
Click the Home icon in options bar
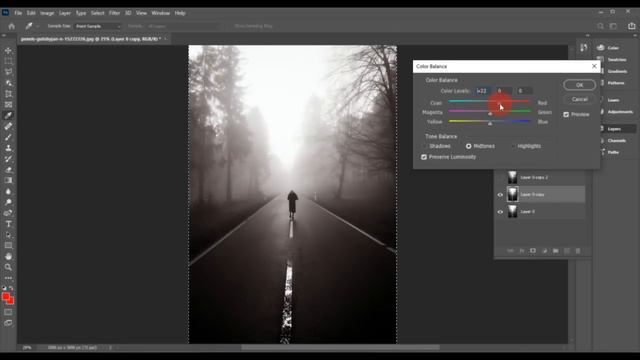point(11,26)
